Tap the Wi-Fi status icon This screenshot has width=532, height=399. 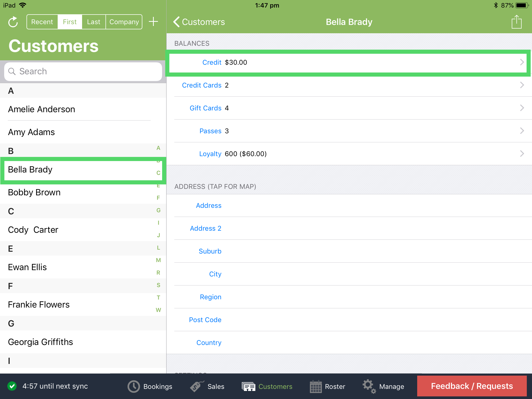click(x=23, y=5)
